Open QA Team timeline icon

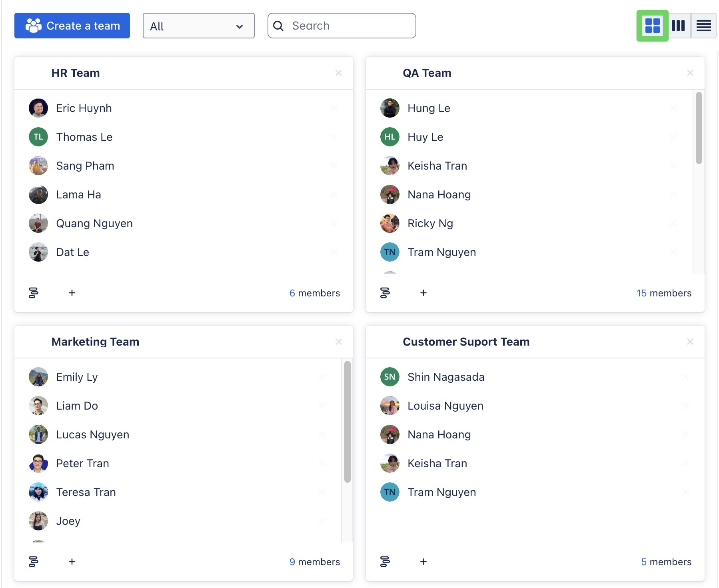point(385,293)
